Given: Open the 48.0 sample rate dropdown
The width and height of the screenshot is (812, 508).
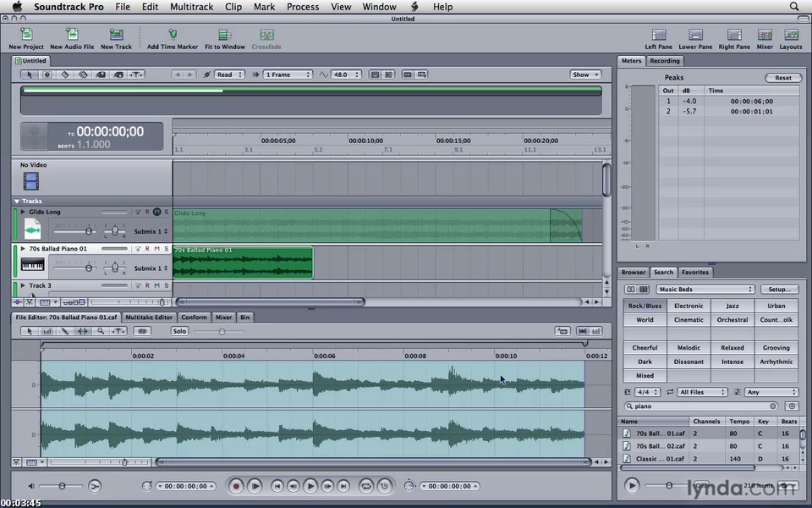Looking at the screenshot, I should 346,75.
